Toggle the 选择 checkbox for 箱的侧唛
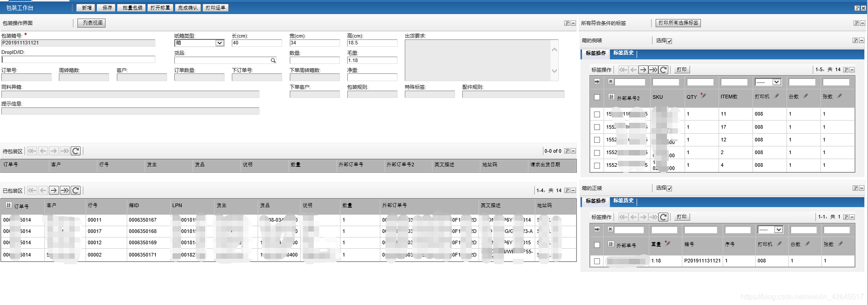868x305 pixels. tap(669, 41)
